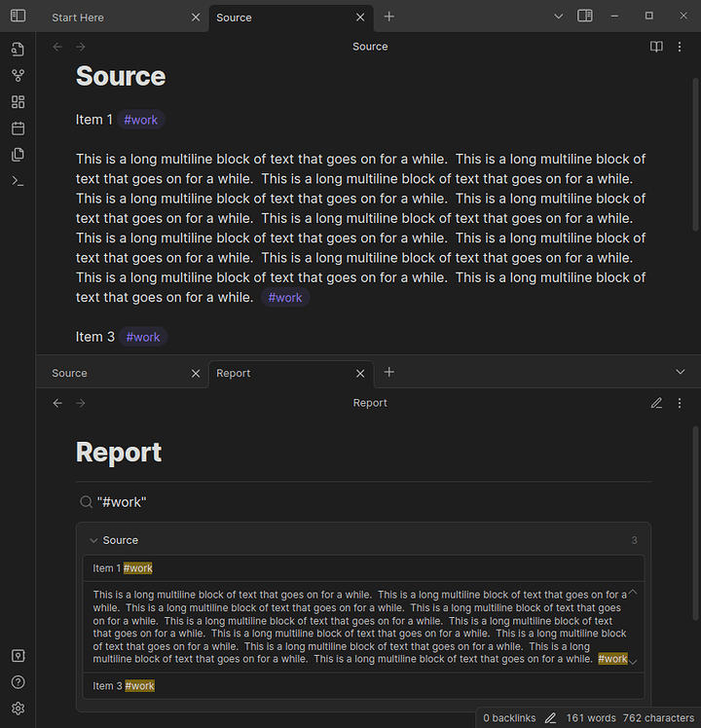Switch Report note to editing mode

tap(656, 403)
